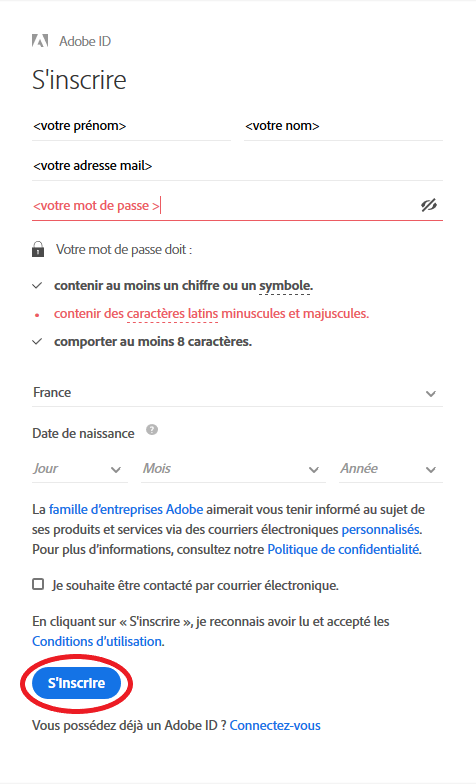
Task: Click the checkmark beside 8 caractères rule
Action: 37,342
